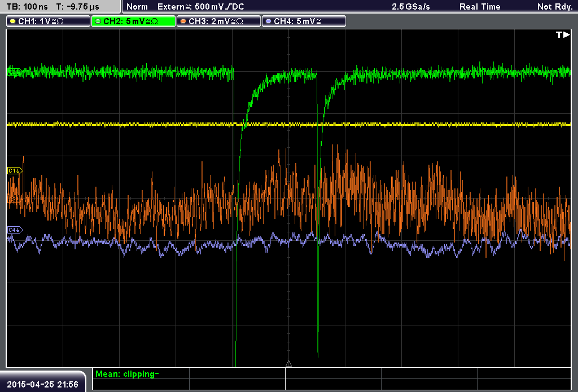Click the trigger time triangle marker at bottom
The image size is (578, 392).
pyautogui.click(x=288, y=364)
